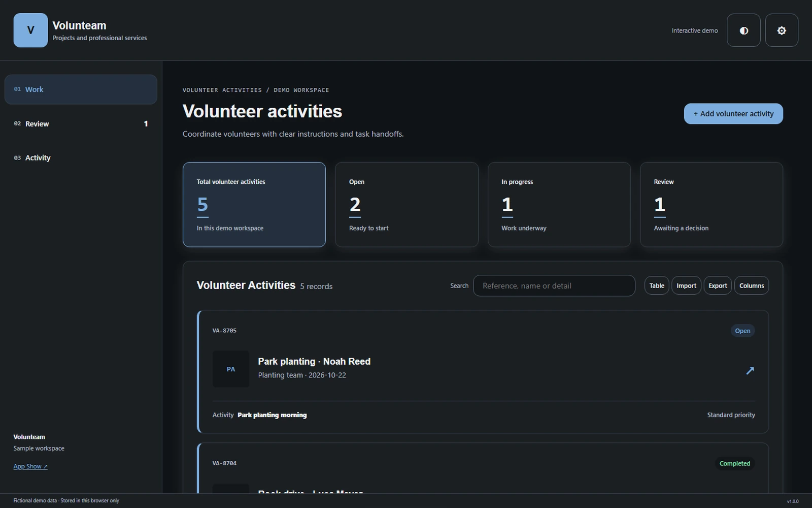Click the Planting team · 2026-10-22 subtitle
Screen dimensions: 812x508
(302, 375)
